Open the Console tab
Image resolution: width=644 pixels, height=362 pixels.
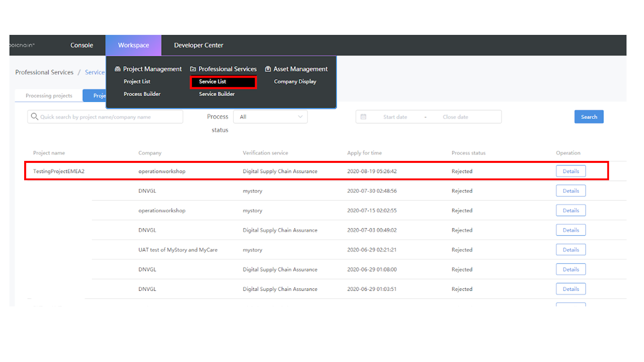pos(82,45)
